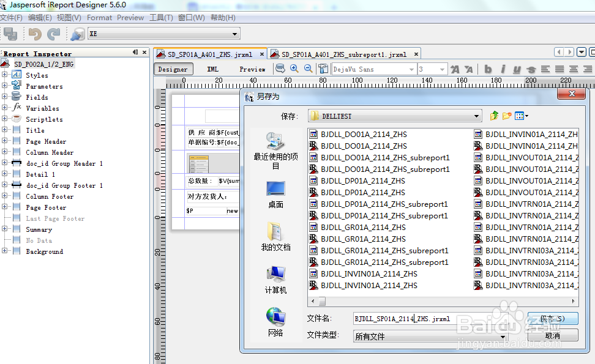This screenshot has height=364, width=595.
Task: Select the SD_P002A_1/2_ENG root node
Action: [x=43, y=64]
